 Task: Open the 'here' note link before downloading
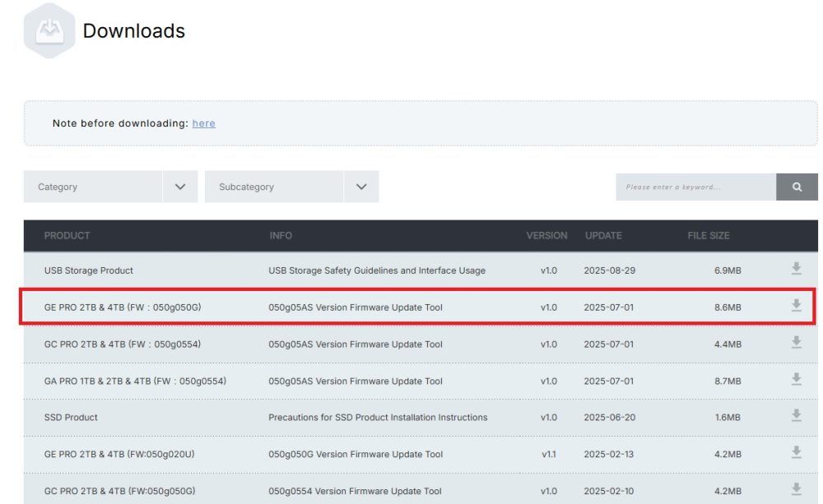coord(203,123)
